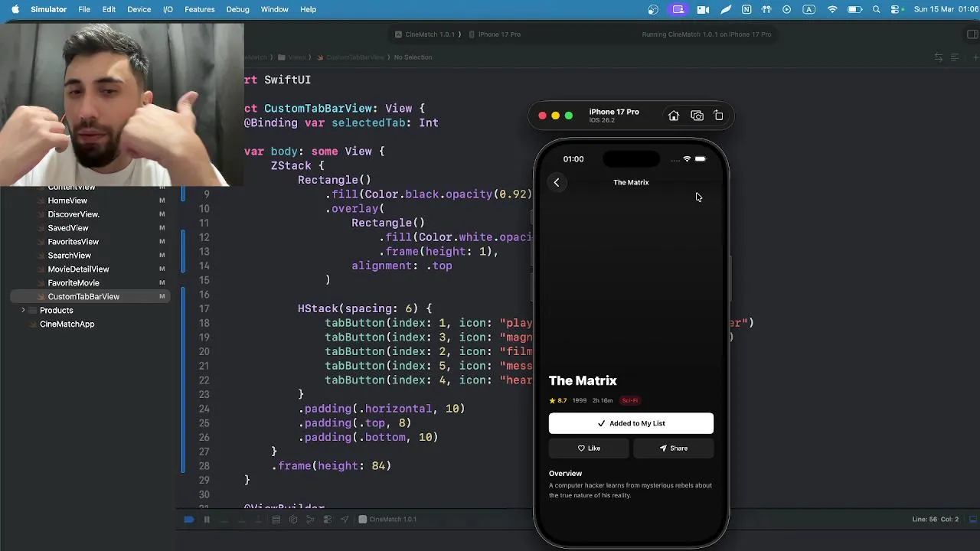
Task: Select HomeView file in navigator
Action: (67, 201)
